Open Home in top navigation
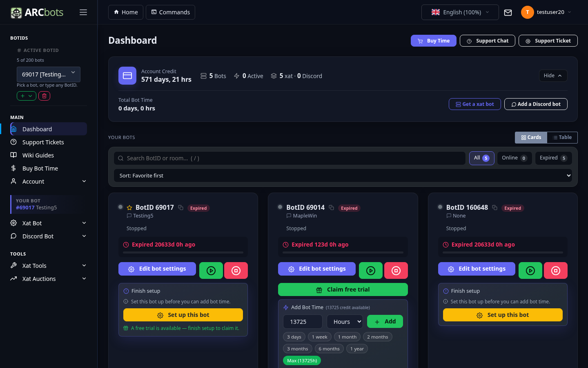Screen dimensions: 588x368 [x=126, y=12]
